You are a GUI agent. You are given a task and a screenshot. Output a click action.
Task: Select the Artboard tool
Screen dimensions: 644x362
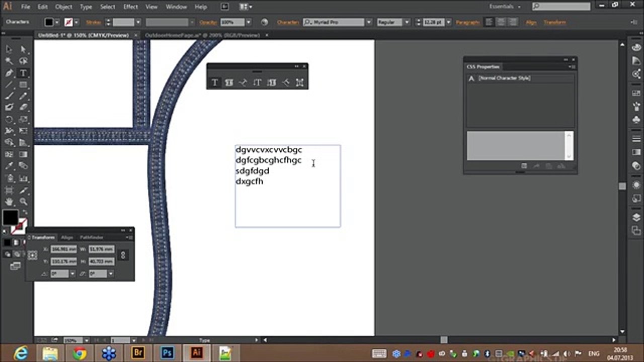[9, 190]
